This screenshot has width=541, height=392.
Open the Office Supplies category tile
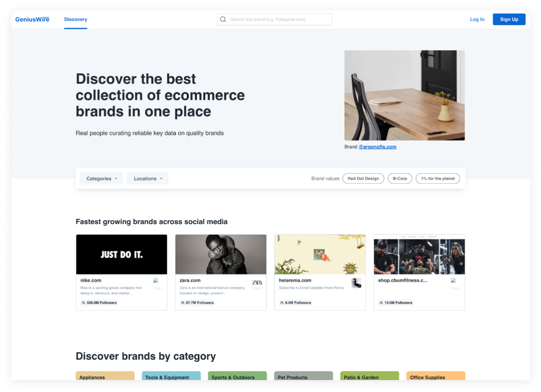[436, 376]
